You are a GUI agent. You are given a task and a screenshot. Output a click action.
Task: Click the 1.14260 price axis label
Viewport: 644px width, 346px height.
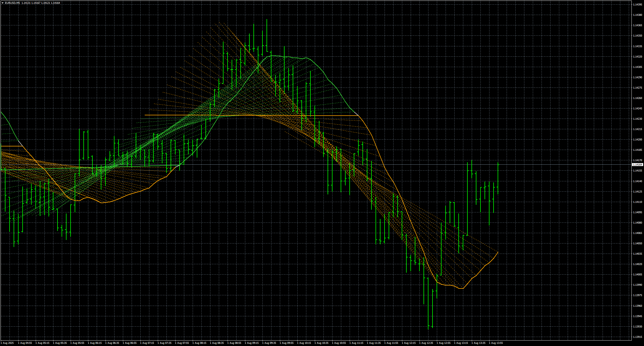coord(637,98)
